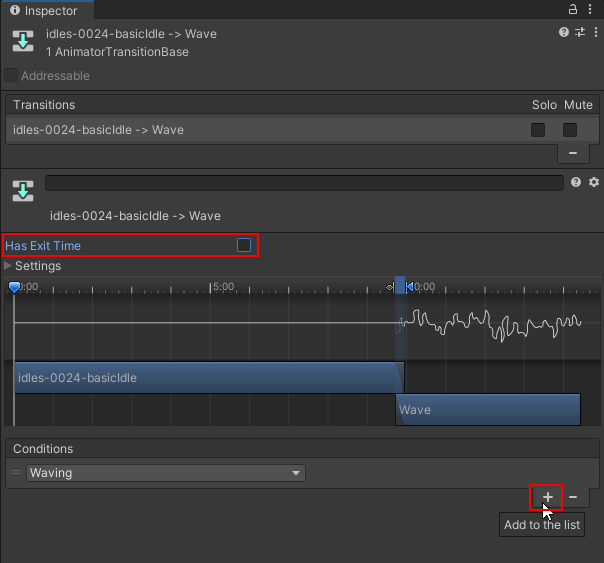Remove the condition with the minus button
Screen dimensions: 604x563
573,497
